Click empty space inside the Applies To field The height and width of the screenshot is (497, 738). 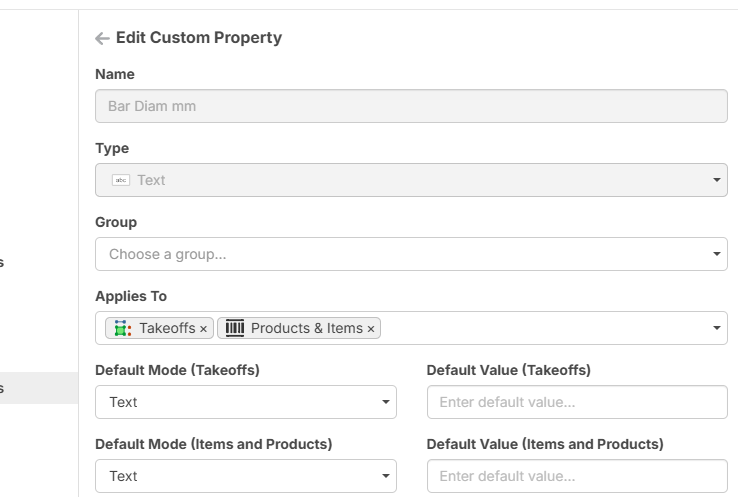[540, 328]
